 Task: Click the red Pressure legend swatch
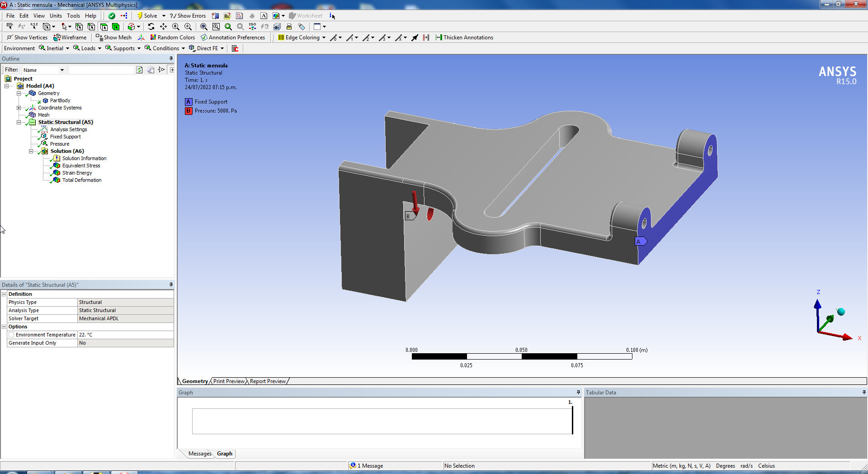[189, 111]
